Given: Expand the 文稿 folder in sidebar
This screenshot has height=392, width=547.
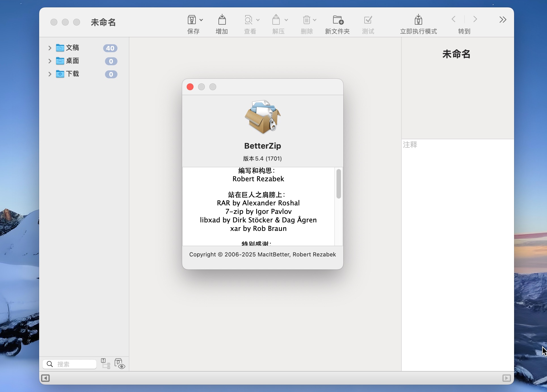Looking at the screenshot, I should pos(50,48).
